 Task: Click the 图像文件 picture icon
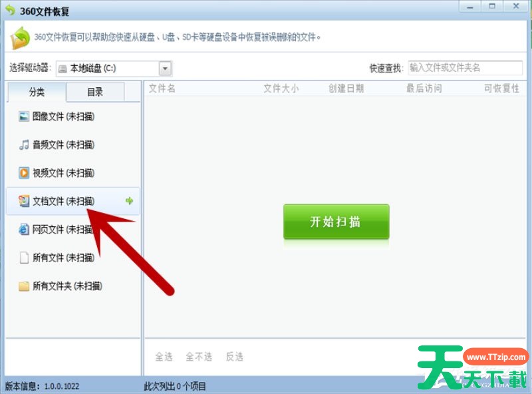(x=24, y=116)
